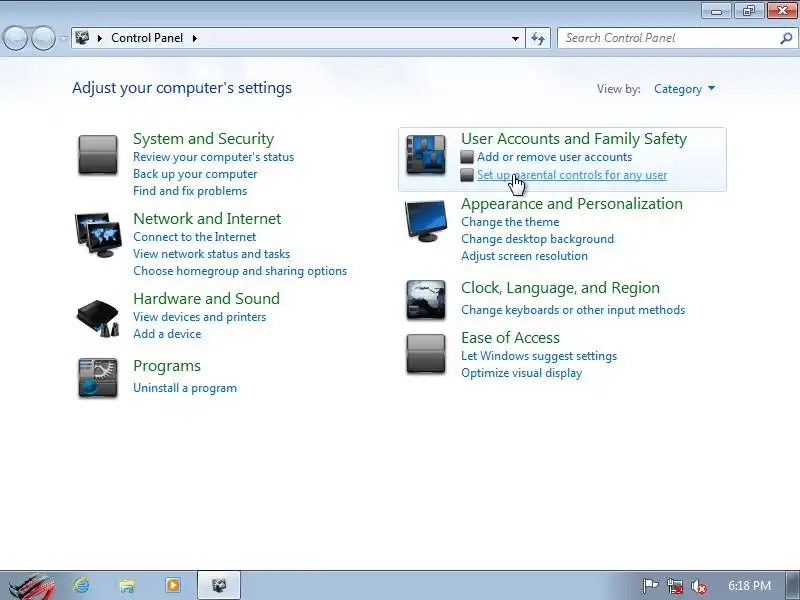Launch Internet Explorer from taskbar
The width and height of the screenshot is (800, 600).
[x=82, y=585]
